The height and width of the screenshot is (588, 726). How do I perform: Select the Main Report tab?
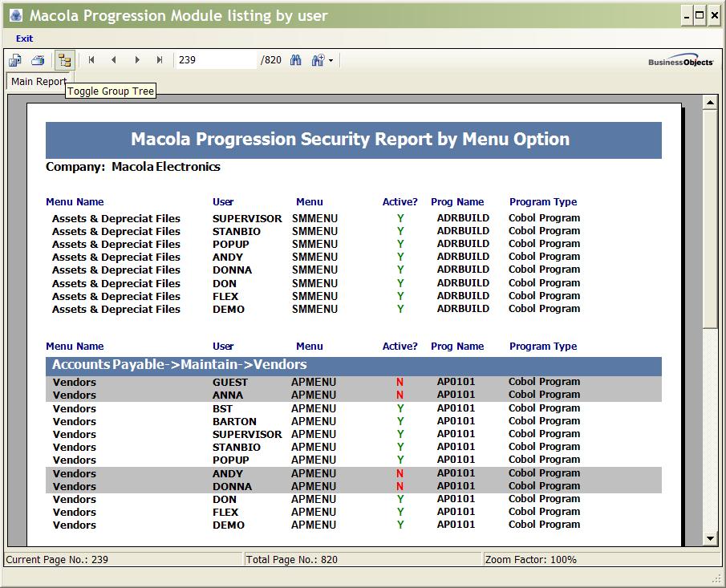click(39, 82)
